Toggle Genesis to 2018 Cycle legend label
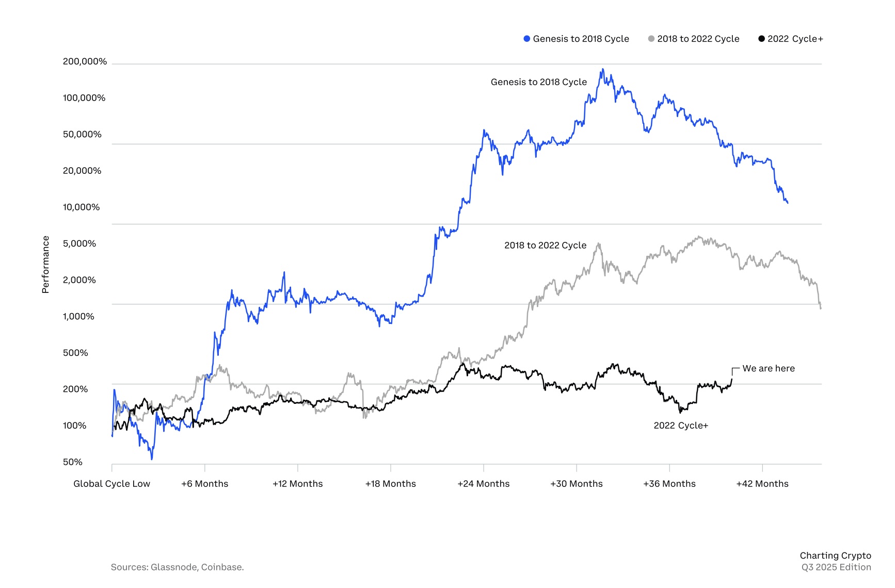Screen dimensions: 895x588 coord(581,39)
